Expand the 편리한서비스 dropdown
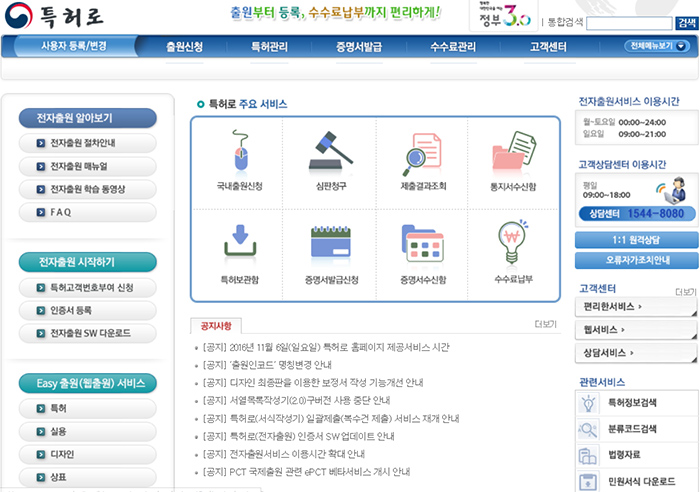Screen dimensions: 700x492 click(634, 306)
